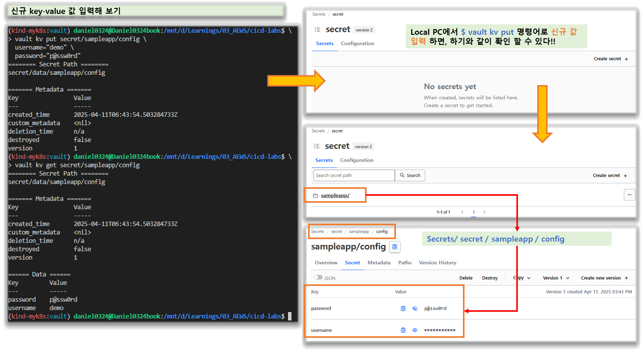Viewport: 644px width, 353px height.
Task: Open the sampleapp/ folder link
Action: click(335, 195)
